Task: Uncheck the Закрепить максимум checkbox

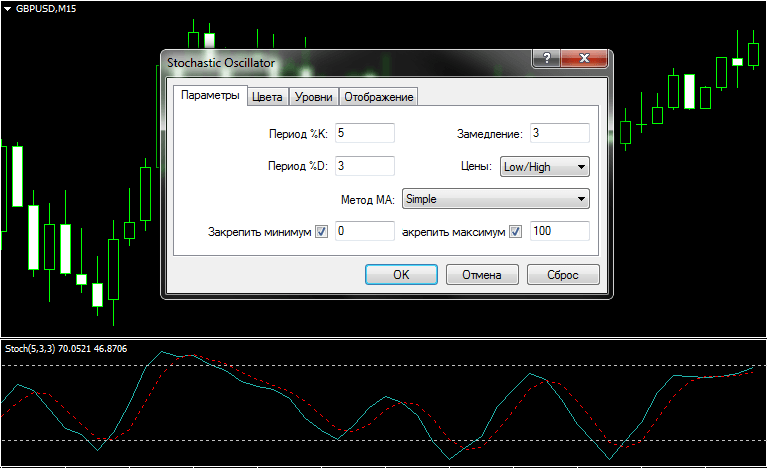Action: 516,232
